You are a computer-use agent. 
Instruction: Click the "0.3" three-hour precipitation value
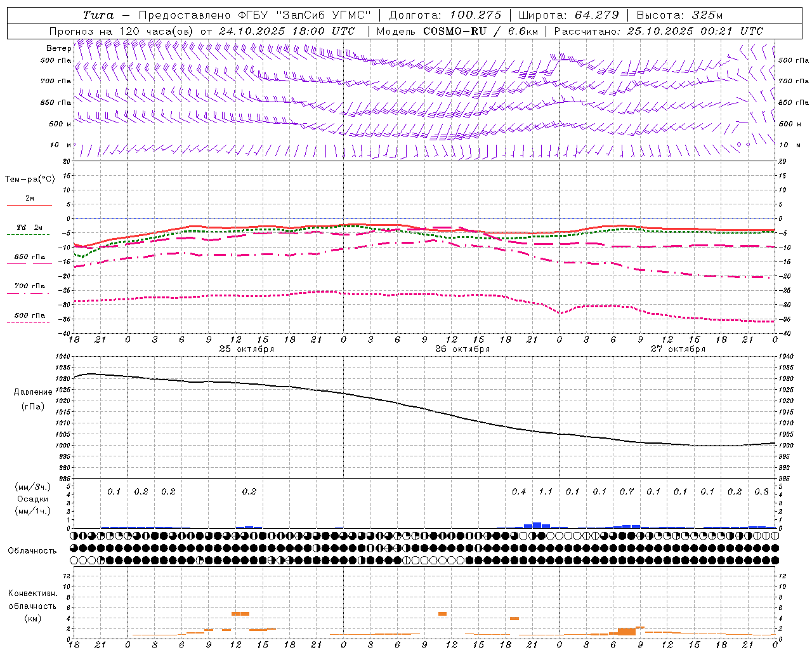(761, 491)
